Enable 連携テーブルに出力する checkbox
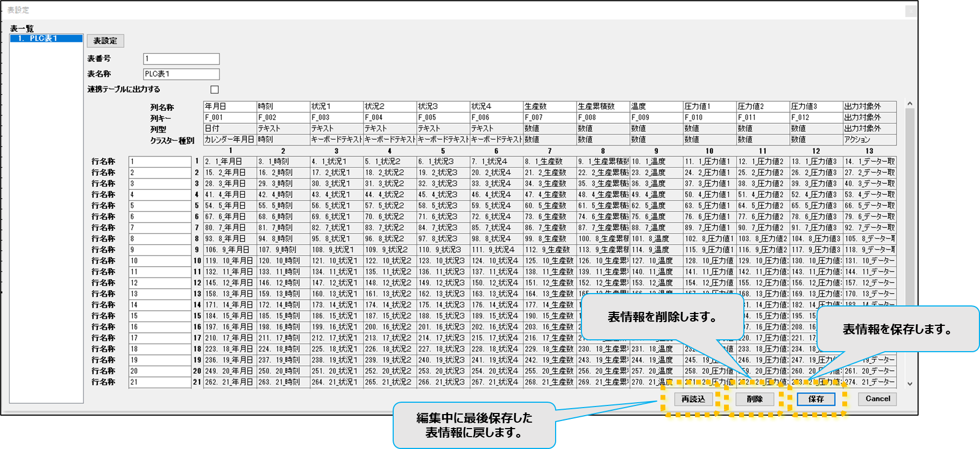This screenshot has height=449, width=980. [x=215, y=90]
